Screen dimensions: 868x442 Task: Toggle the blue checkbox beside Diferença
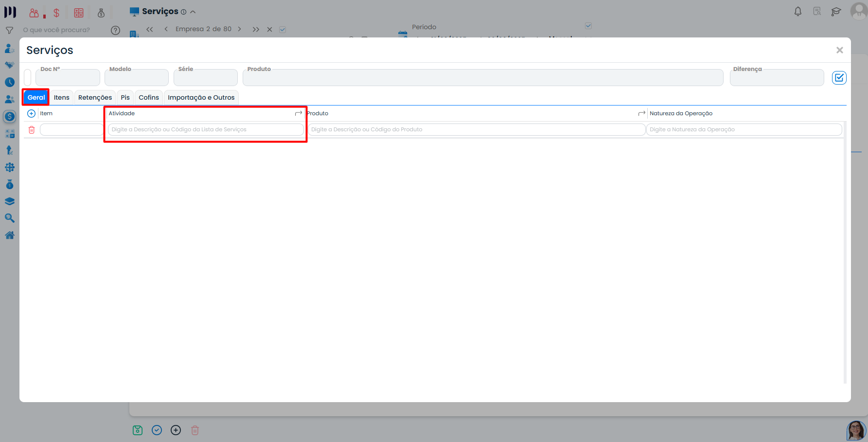coord(839,78)
